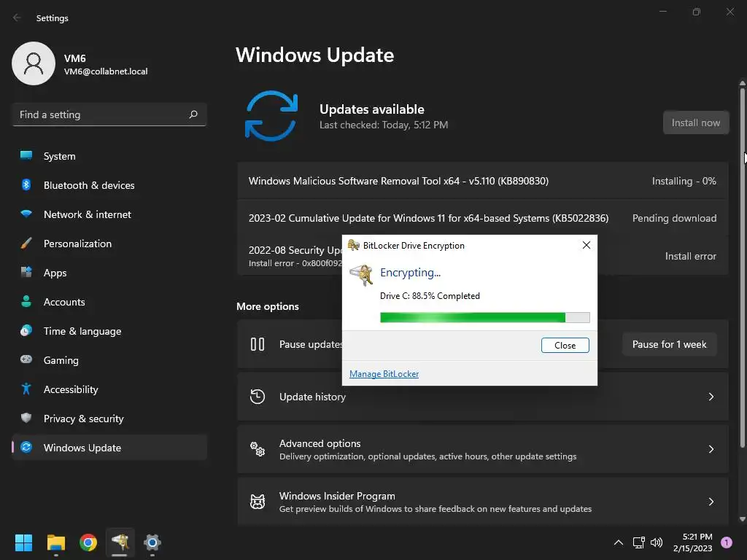Open File Explorer from taskbar
The width and height of the screenshot is (747, 560).
point(55,542)
